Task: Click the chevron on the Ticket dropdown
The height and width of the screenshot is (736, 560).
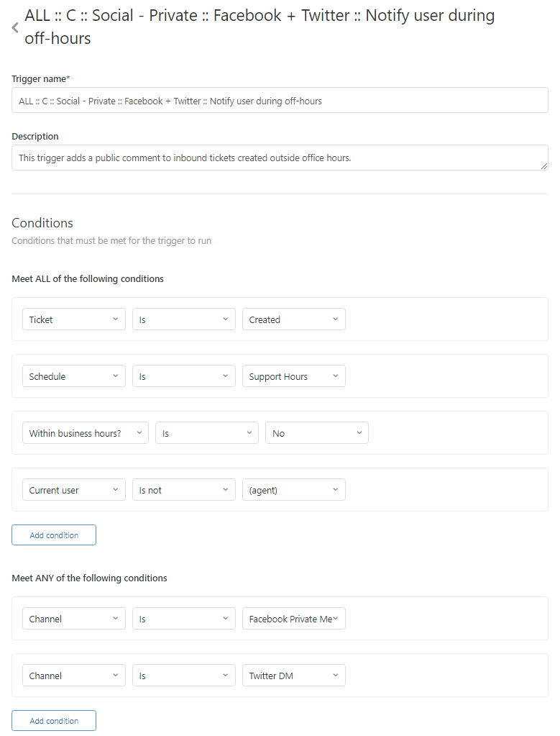Action: [115, 319]
